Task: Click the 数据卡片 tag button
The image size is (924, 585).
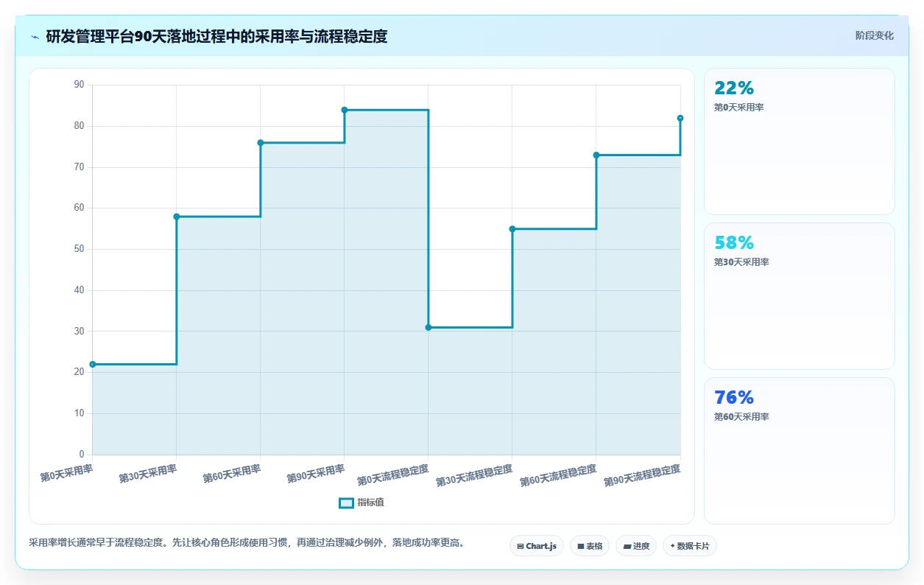Action: (690, 546)
